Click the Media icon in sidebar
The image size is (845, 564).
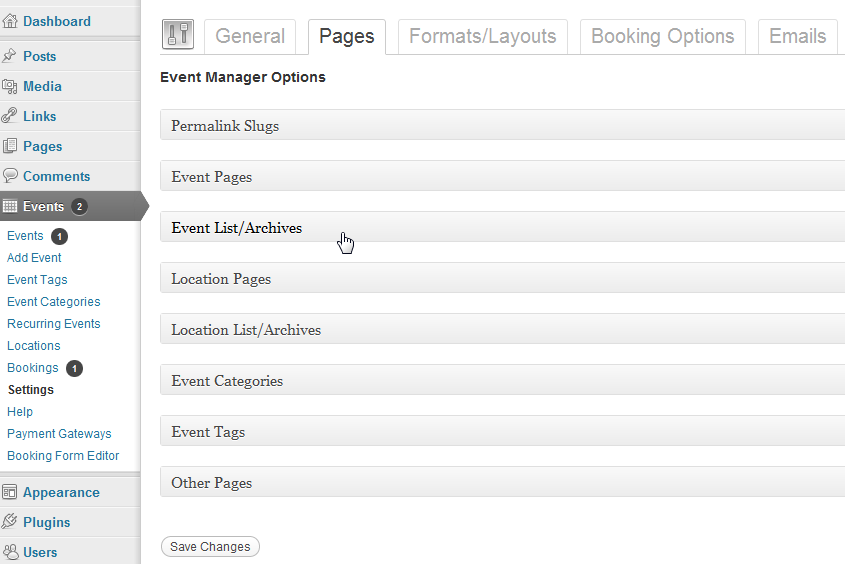click(x=10, y=86)
